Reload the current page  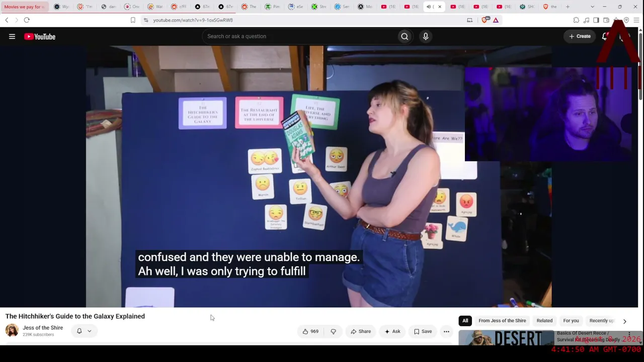point(27,20)
